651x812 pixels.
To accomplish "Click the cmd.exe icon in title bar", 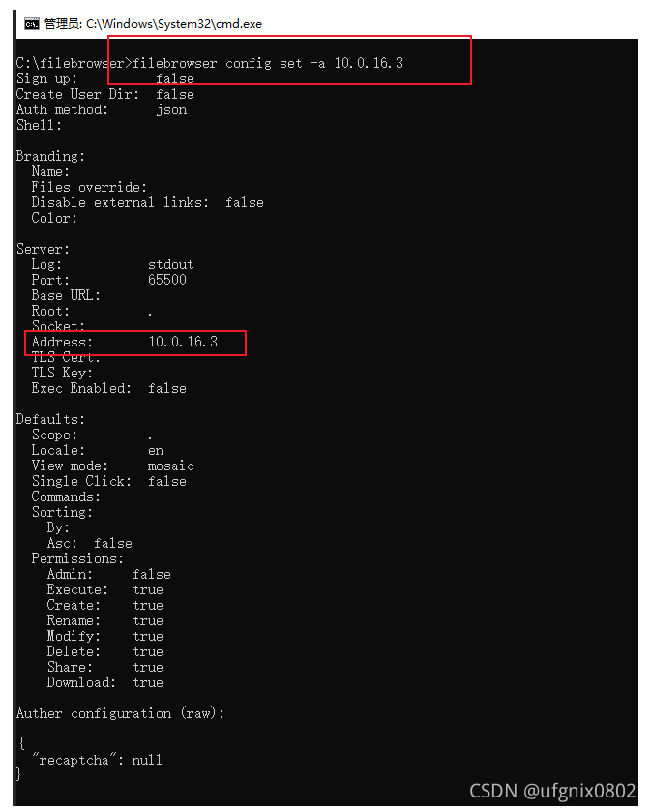I will tap(32, 23).
